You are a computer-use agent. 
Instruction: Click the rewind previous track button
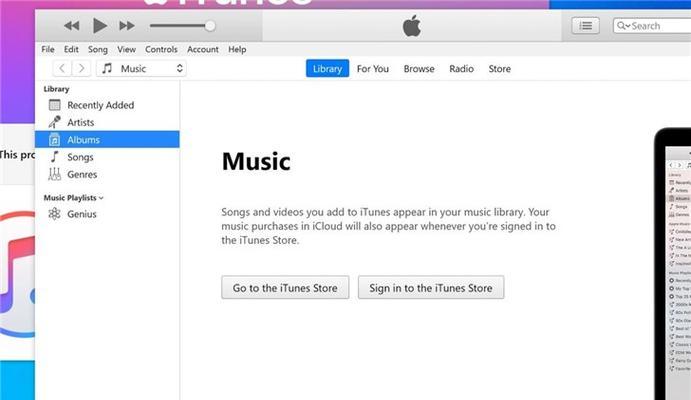click(71, 26)
